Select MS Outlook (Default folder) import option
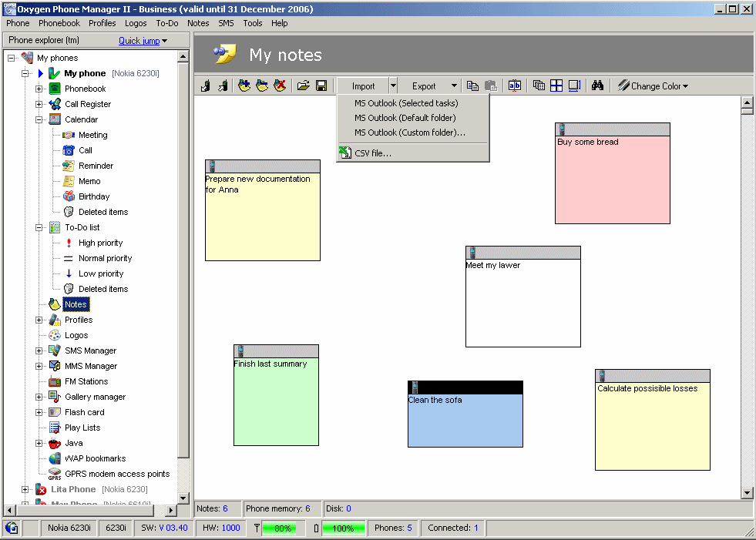756x540 pixels. (x=405, y=118)
